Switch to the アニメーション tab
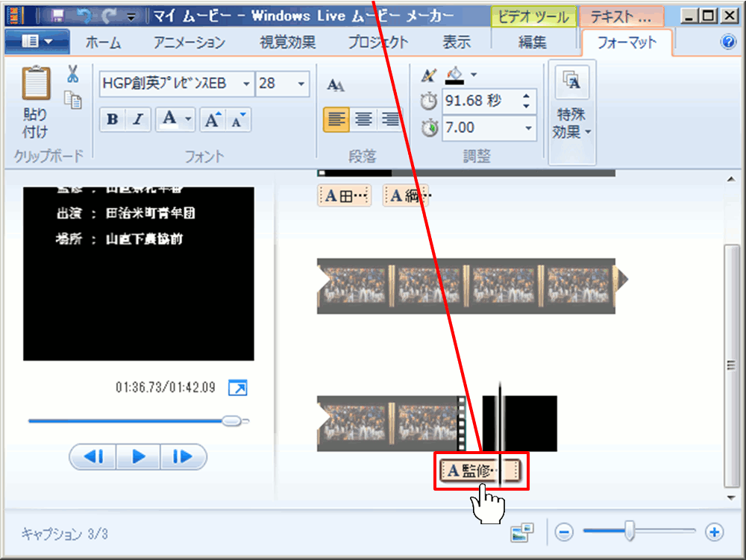 tap(189, 43)
